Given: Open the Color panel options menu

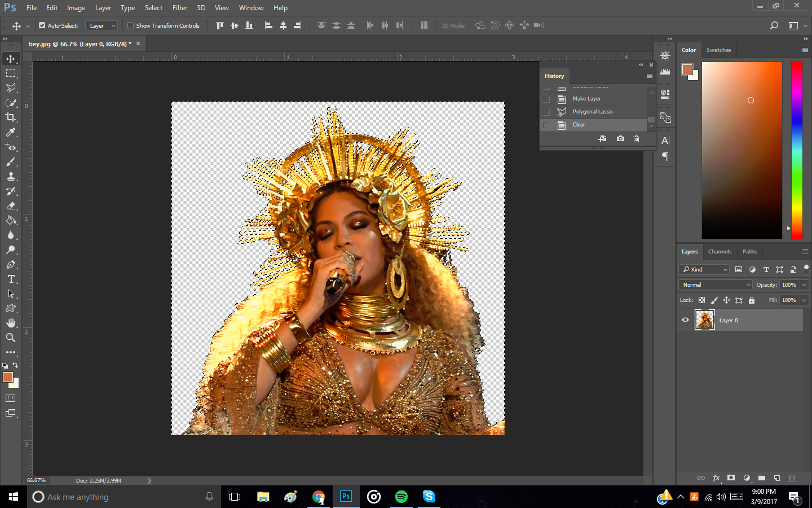Looking at the screenshot, I should [805, 50].
